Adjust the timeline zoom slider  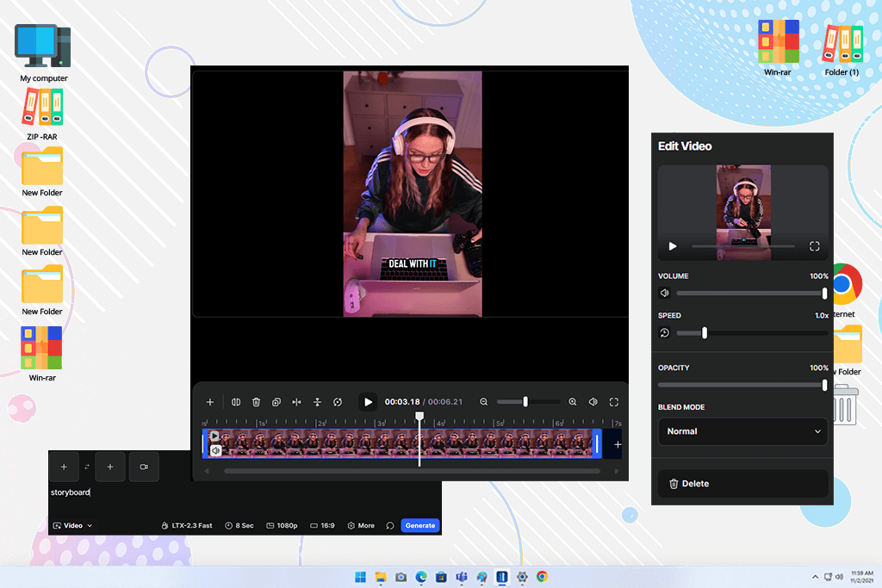528,402
